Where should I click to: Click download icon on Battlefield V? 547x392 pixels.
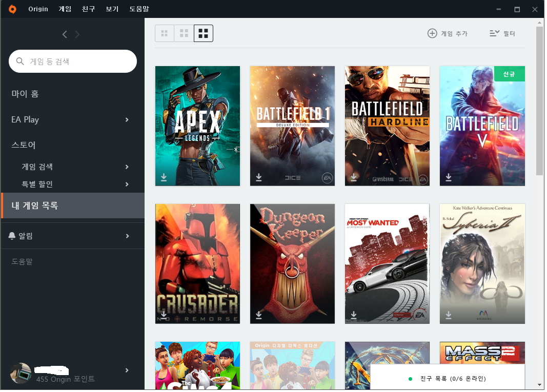(448, 177)
